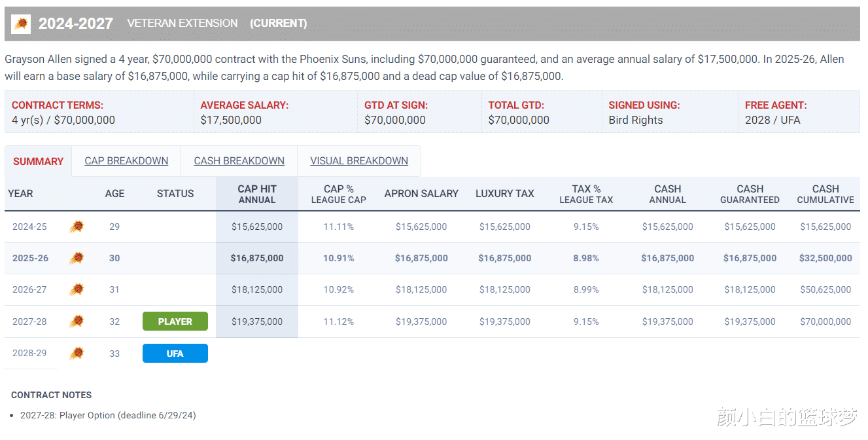Click the Tax % League Tax header
The image size is (868, 440).
586,194
